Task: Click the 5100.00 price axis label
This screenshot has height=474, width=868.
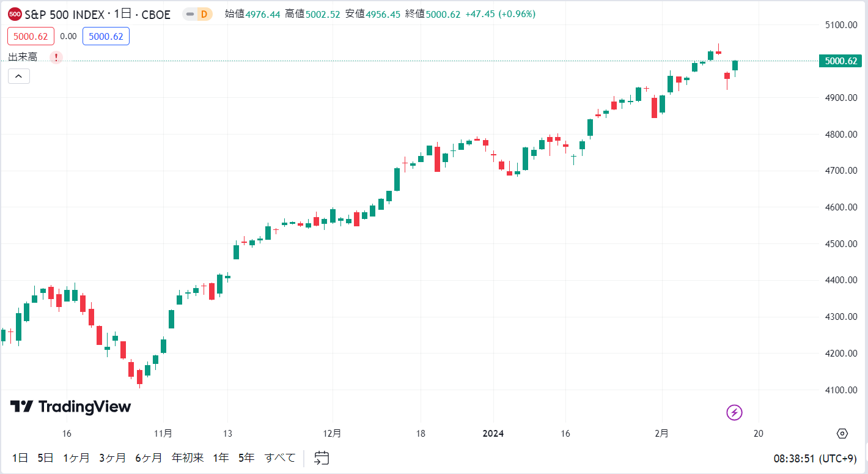Action: (842, 24)
